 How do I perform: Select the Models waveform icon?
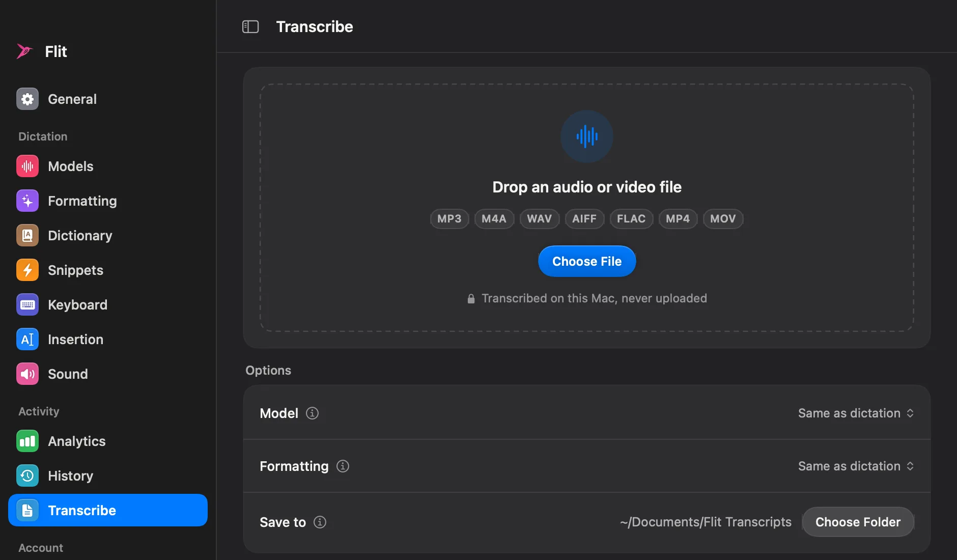point(27,166)
